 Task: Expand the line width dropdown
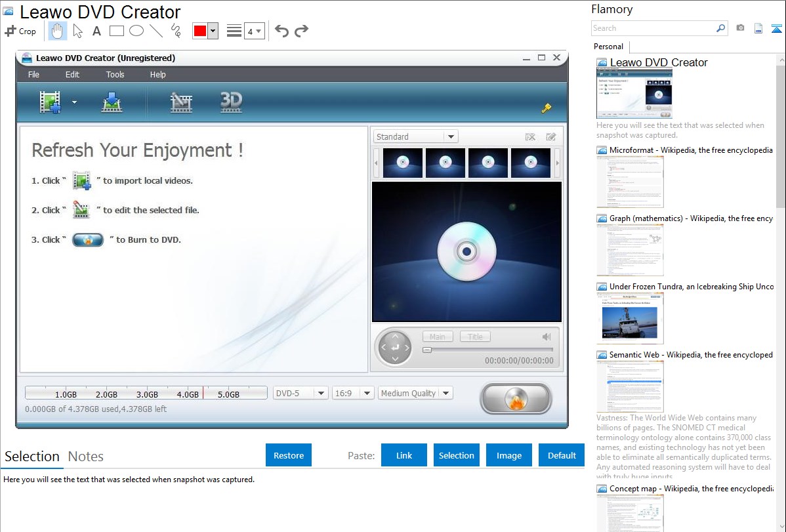pos(259,31)
